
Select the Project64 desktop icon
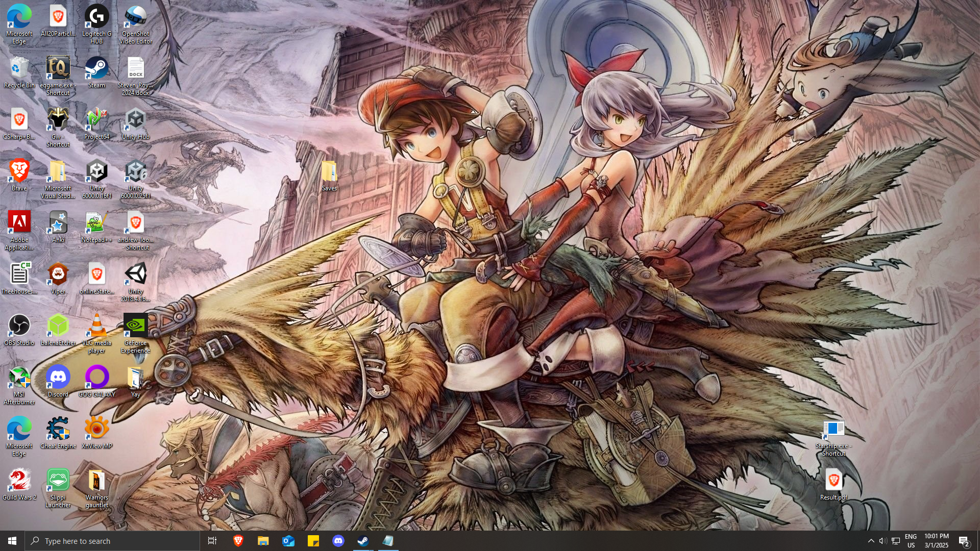click(x=96, y=124)
